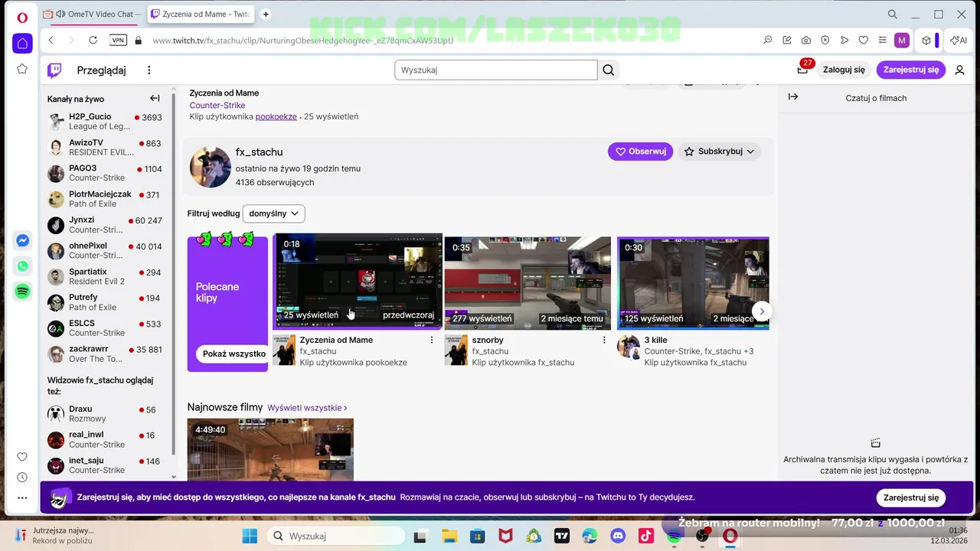Click the Twitch logo home icon
980x551 pixels.
[x=55, y=70]
